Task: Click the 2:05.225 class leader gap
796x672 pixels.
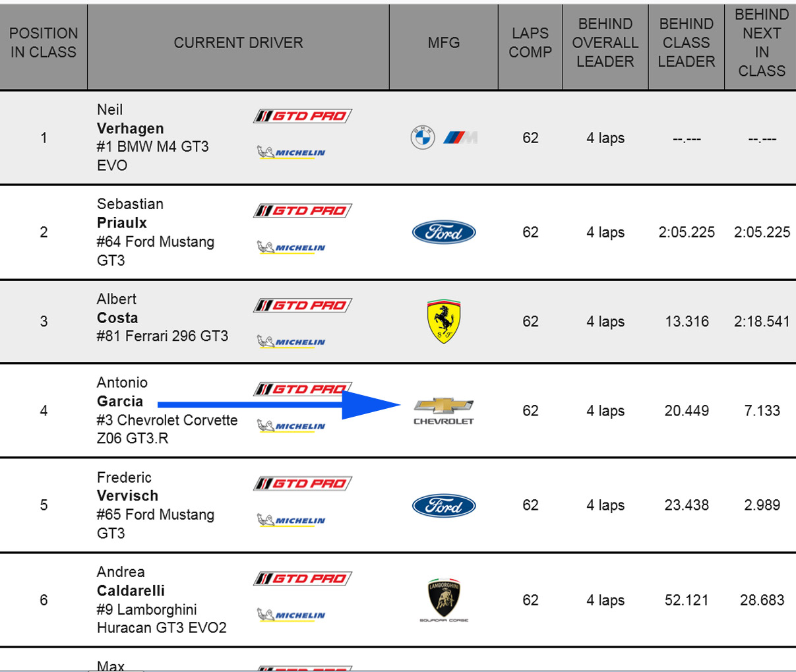Action: [x=687, y=232]
